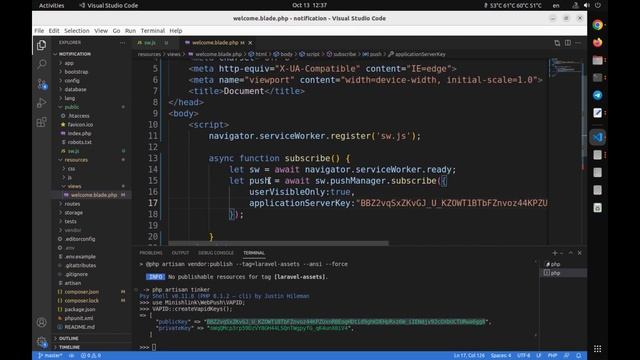640x360 pixels.
Task: Open Files manager from the dock
Action: [598, 60]
